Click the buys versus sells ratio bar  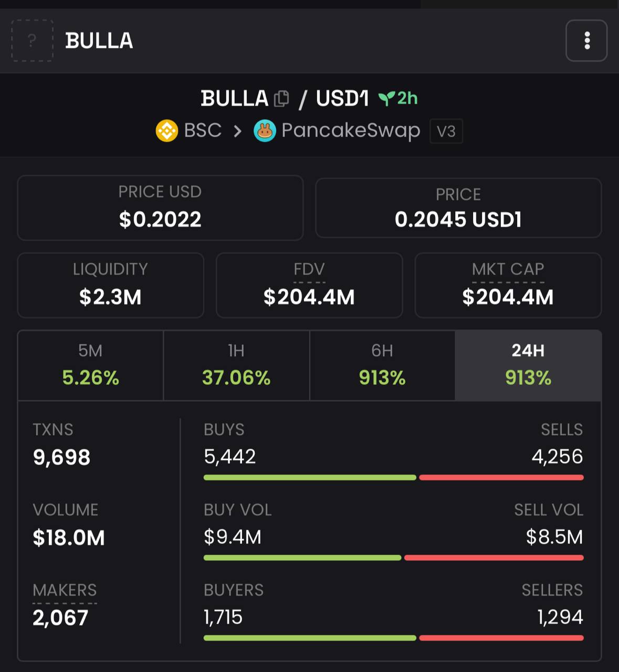point(394,478)
